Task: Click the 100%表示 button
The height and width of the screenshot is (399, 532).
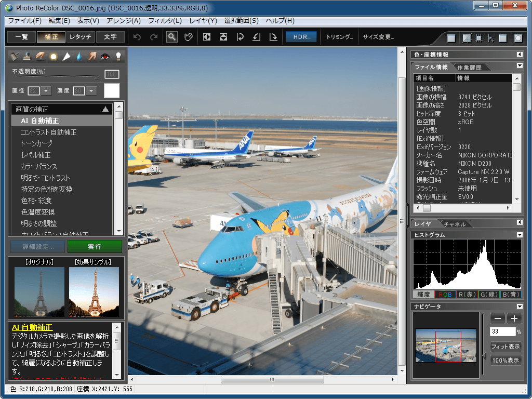Action: [506, 361]
